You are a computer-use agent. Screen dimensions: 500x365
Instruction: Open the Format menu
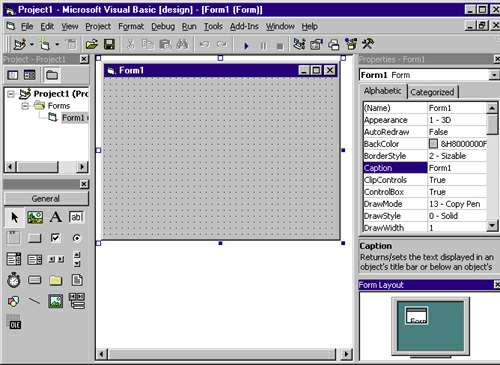point(131,26)
